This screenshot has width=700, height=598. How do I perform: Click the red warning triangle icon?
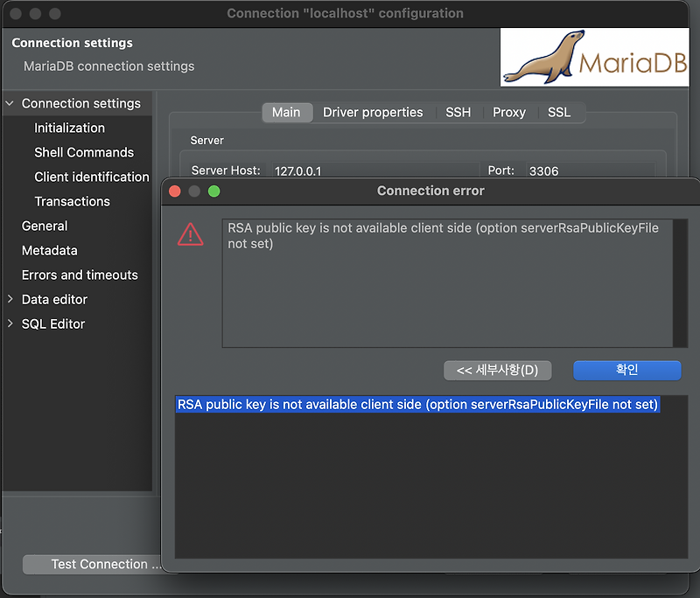(x=191, y=233)
